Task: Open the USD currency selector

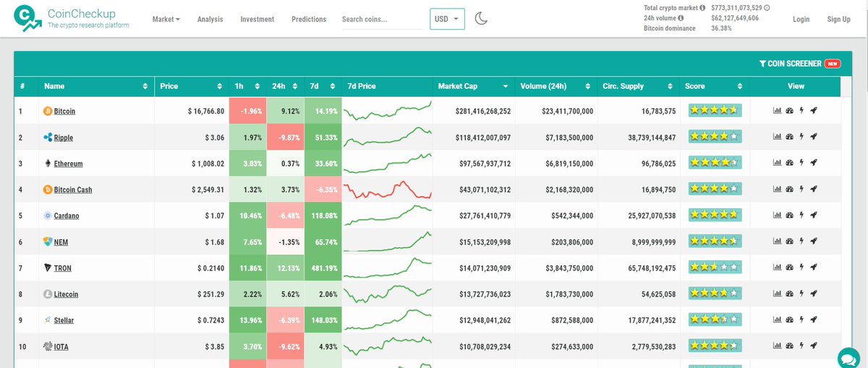Action: 447,19
